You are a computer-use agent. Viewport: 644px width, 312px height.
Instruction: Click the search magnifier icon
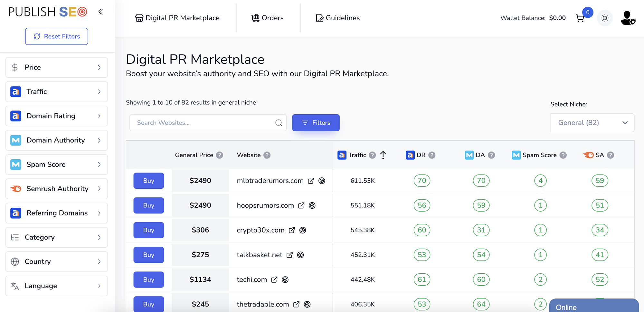click(x=279, y=123)
